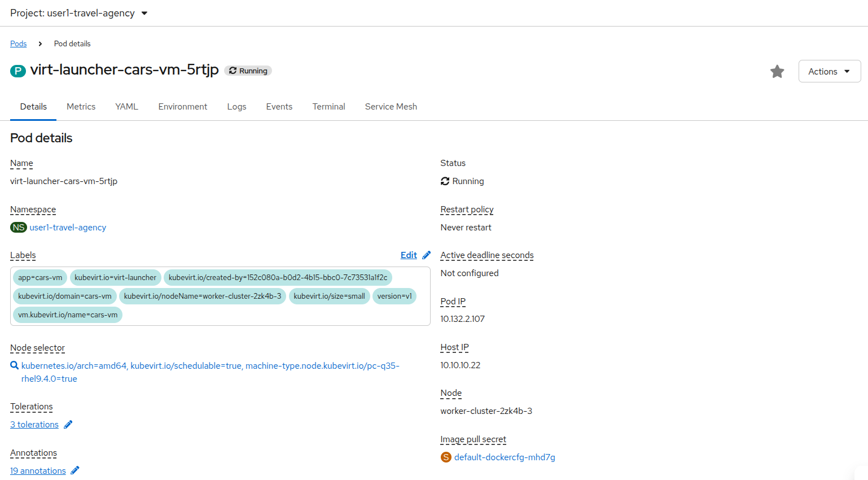
Task: Switch to the YAML tab
Action: 126,107
